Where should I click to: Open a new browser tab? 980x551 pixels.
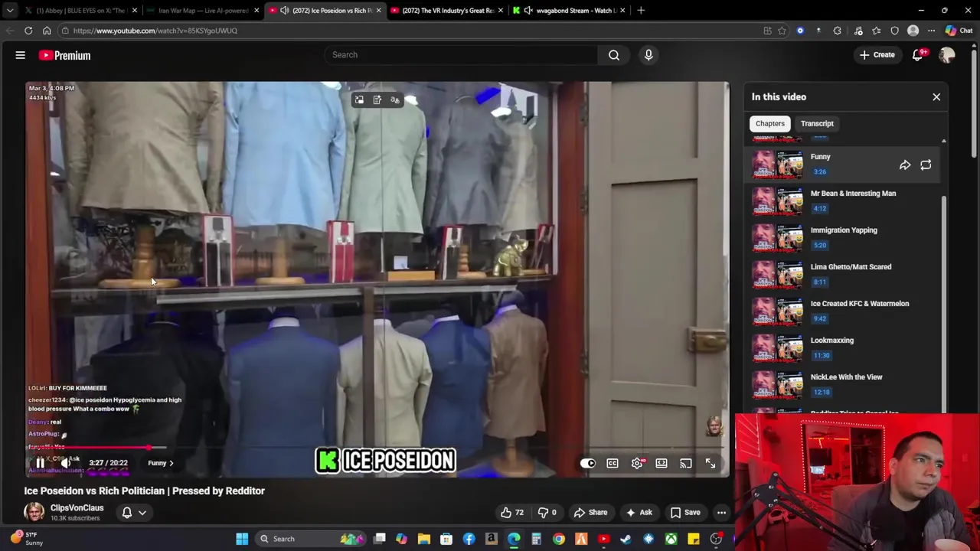pos(641,11)
